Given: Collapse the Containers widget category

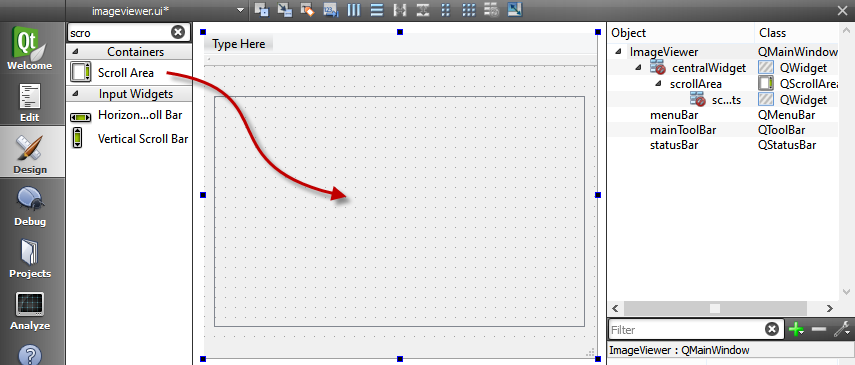Looking at the screenshot, I should (x=75, y=52).
